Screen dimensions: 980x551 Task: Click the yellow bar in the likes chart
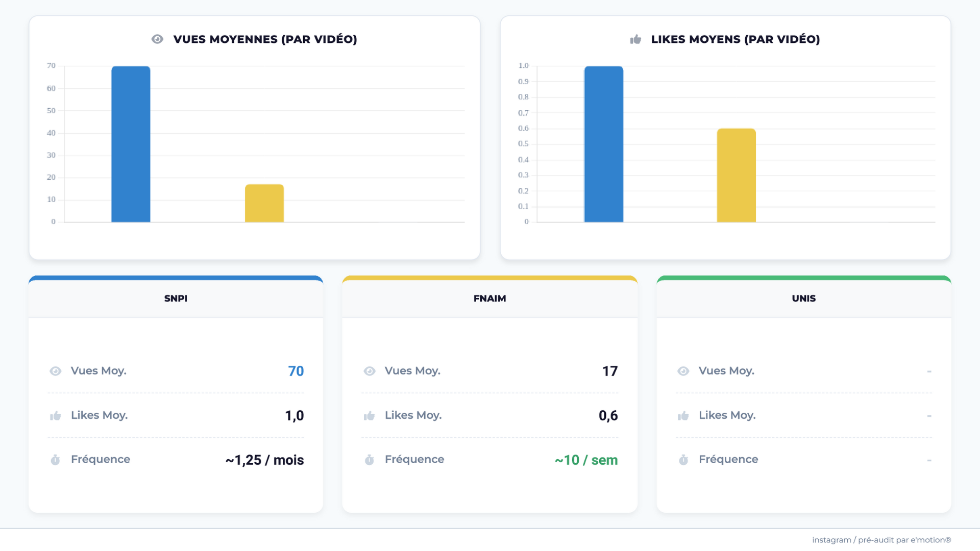point(736,175)
